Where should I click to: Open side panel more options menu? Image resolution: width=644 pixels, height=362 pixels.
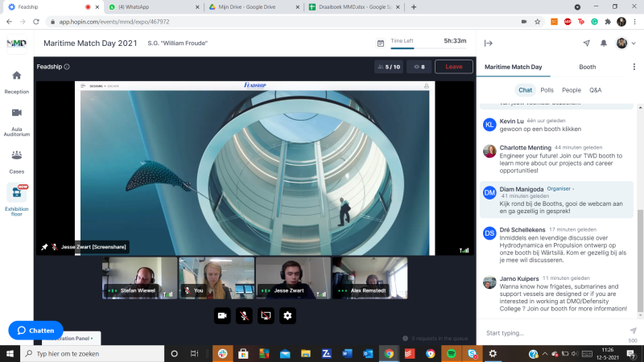634,67
